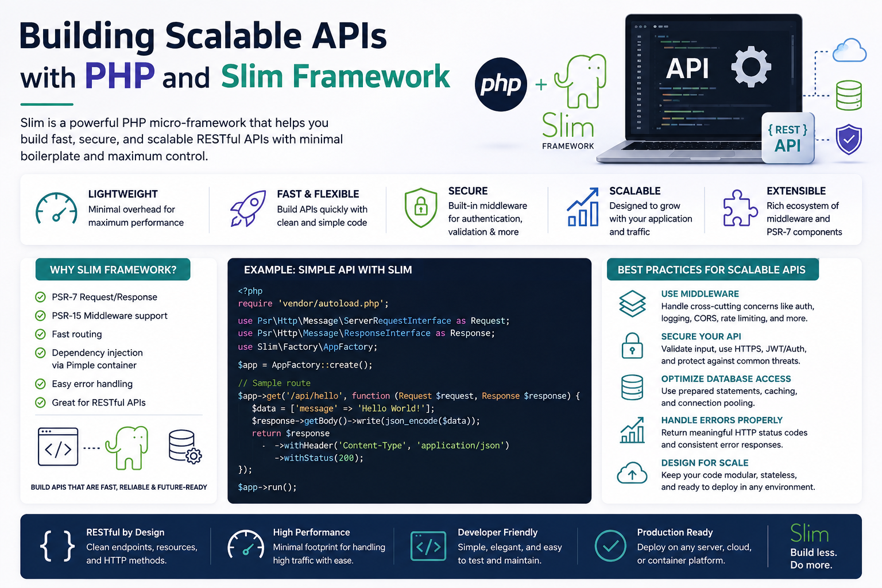Click the require 'vendor/autoload.php' code line
The width and height of the screenshot is (882, 588).
pos(314,303)
